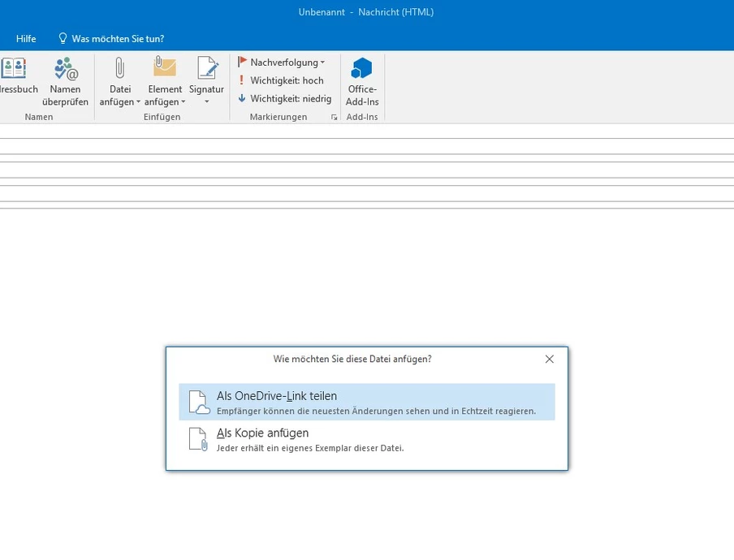Set Wichtigkeit: niedrig

pyautogui.click(x=285, y=99)
